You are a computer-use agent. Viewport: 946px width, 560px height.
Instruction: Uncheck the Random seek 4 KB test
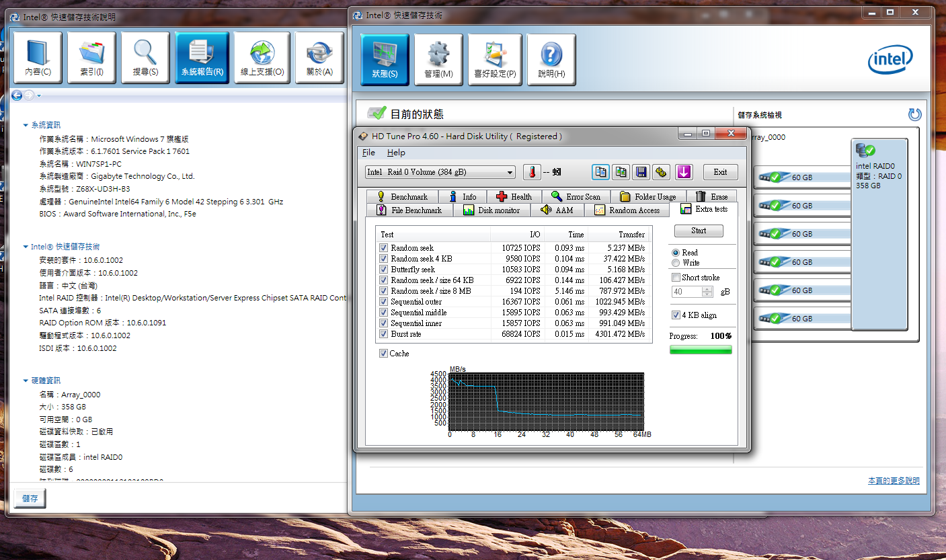click(383, 259)
